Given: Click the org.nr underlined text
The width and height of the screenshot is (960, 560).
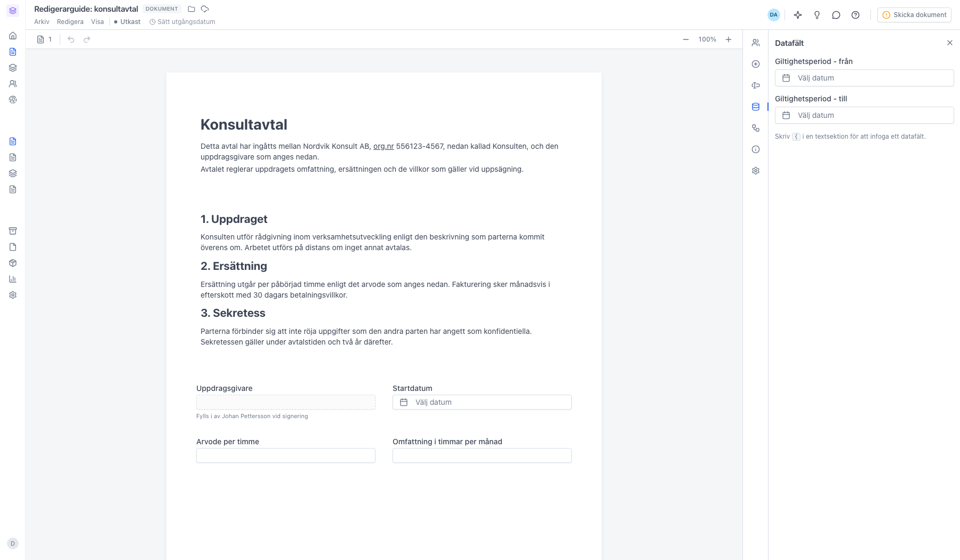Looking at the screenshot, I should pos(383,146).
